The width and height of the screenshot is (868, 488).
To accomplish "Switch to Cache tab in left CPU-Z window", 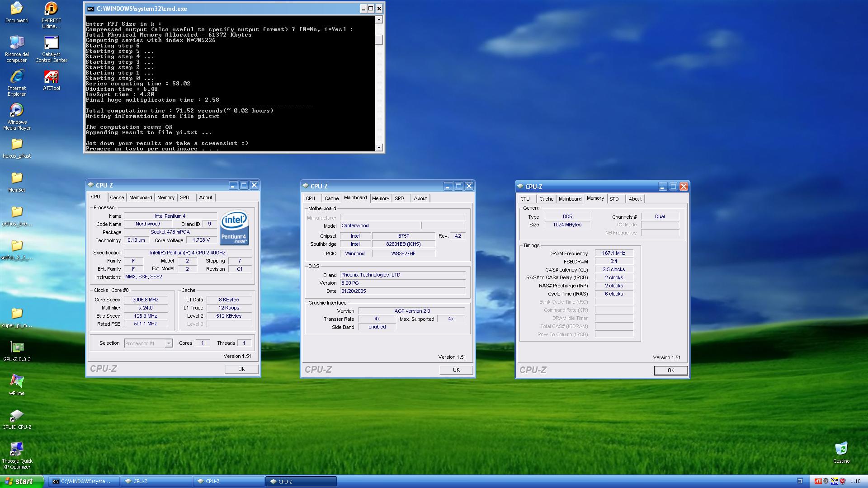I will tap(117, 197).
